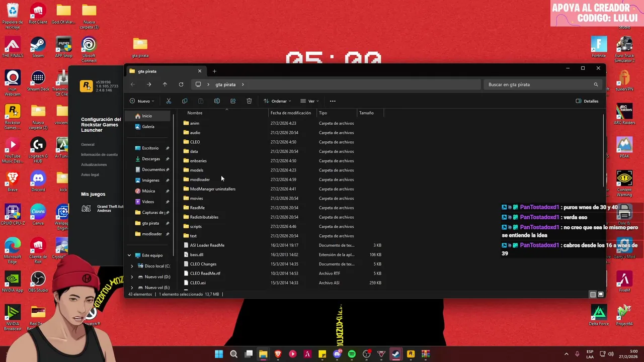Viewport: 644px width, 362px height.
Task: Select the OBS Studio desktop icon
Action: tap(38, 282)
